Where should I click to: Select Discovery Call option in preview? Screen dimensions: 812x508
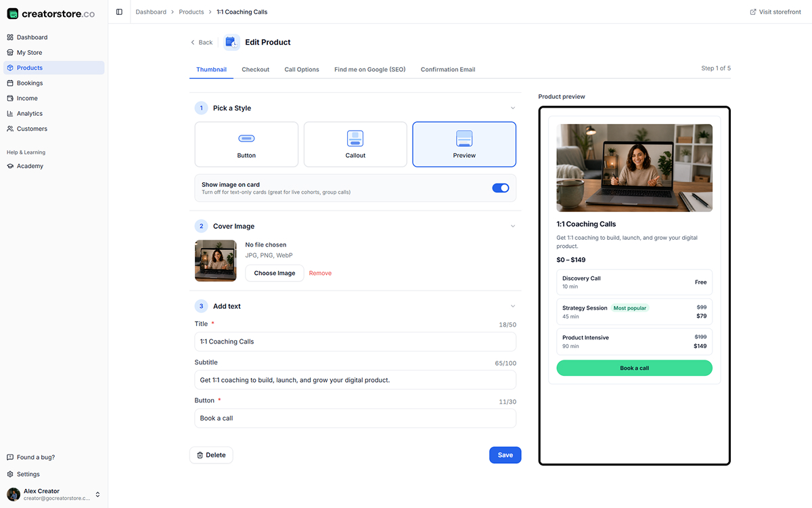[x=635, y=282]
